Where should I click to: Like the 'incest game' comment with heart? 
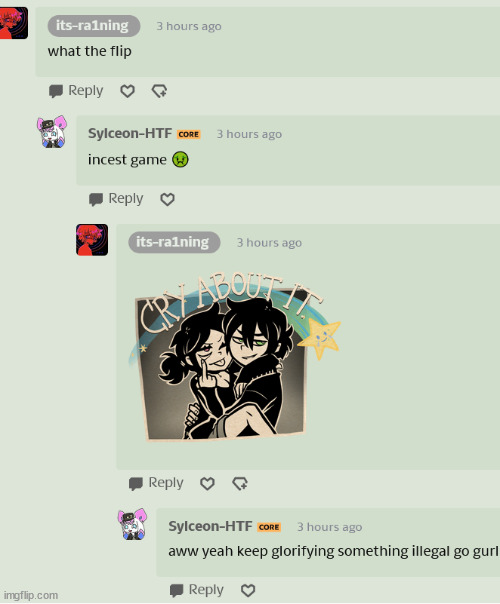pos(167,199)
